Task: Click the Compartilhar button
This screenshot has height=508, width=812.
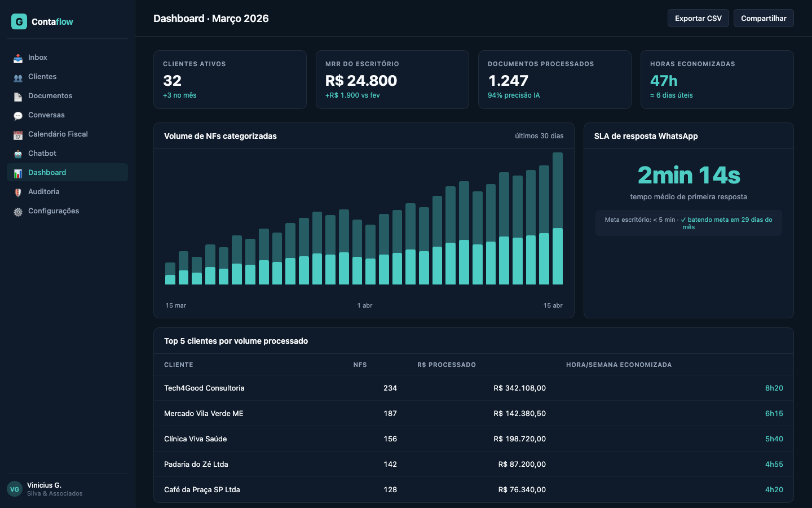Action: (x=764, y=17)
